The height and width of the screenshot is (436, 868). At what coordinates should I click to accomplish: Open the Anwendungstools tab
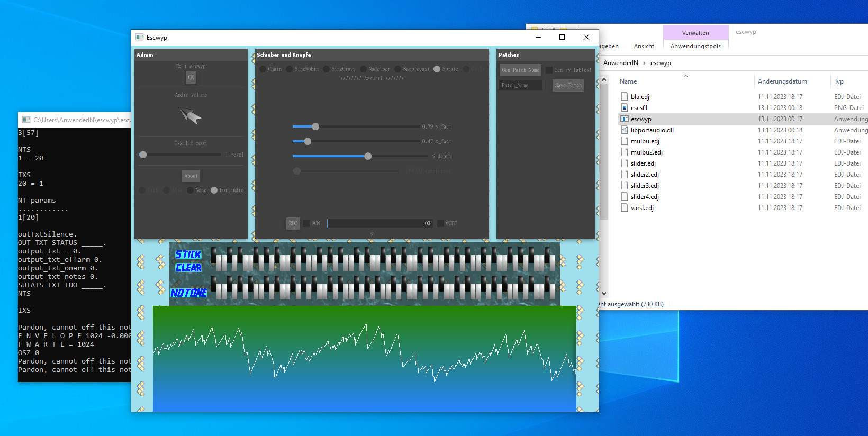(x=695, y=46)
